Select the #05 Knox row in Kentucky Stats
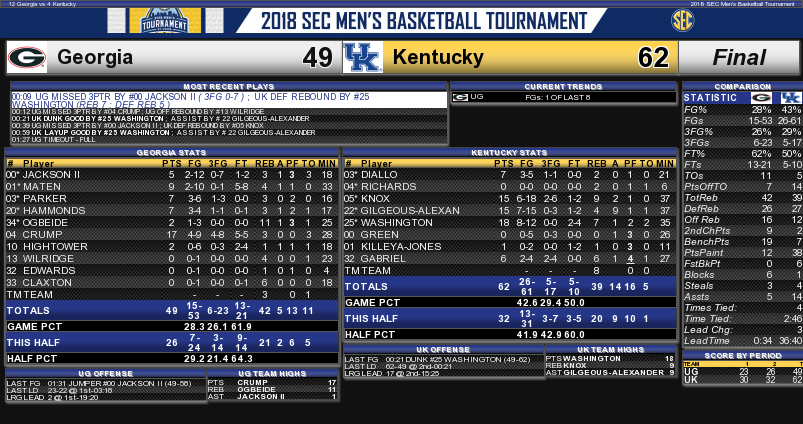 [x=510, y=198]
